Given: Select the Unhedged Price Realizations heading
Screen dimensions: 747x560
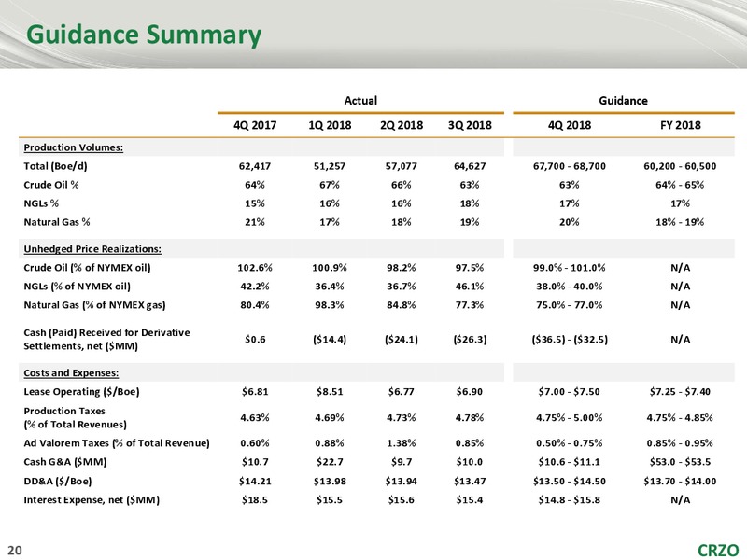Looking at the screenshot, I should pyautogui.click(x=92, y=249).
